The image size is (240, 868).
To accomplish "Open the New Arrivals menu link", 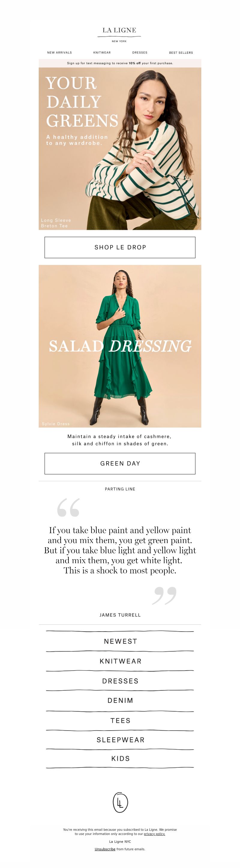I will [59, 53].
